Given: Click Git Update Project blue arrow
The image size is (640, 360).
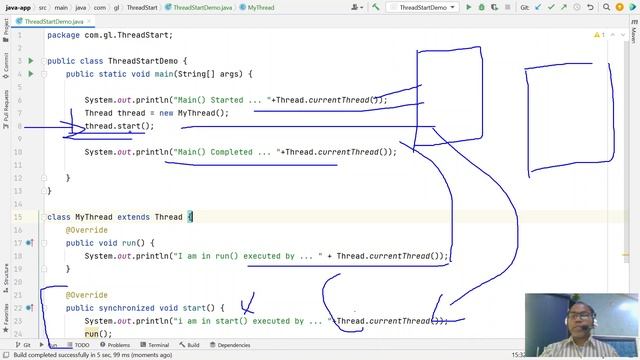Looking at the screenshot, I should [x=538, y=7].
